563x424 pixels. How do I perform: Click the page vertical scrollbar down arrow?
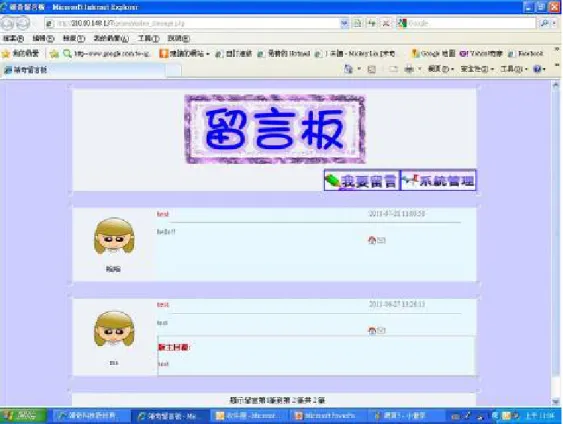555,402
